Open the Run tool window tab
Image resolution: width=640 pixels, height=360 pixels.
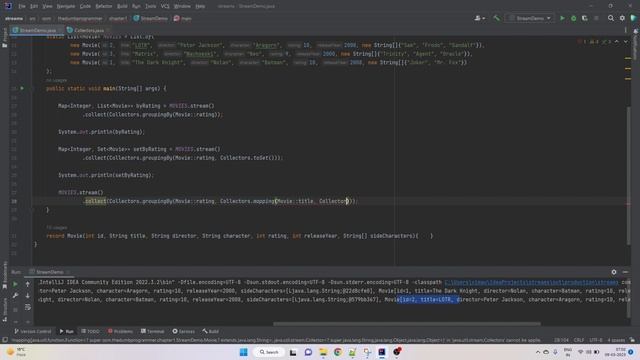(67, 331)
